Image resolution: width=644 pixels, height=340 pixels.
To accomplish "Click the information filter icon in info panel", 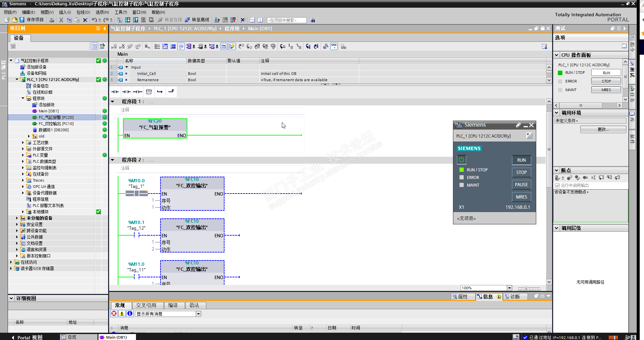I will click(x=130, y=313).
